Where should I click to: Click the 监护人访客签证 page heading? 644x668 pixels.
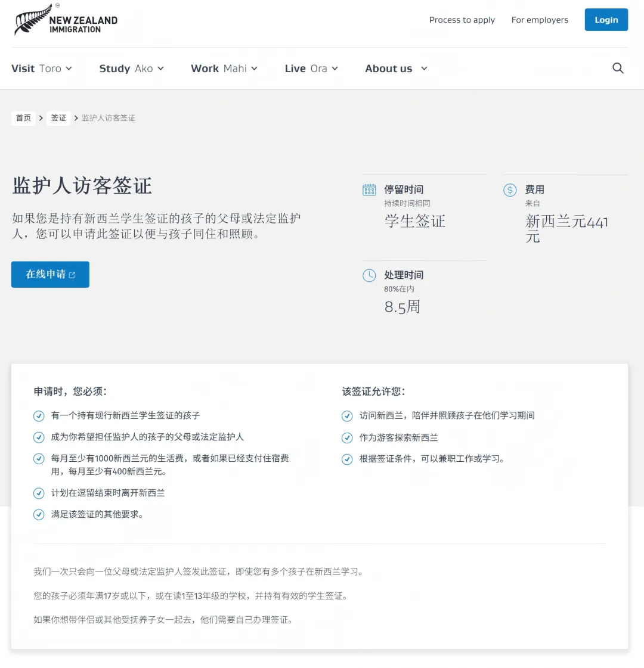coord(82,186)
